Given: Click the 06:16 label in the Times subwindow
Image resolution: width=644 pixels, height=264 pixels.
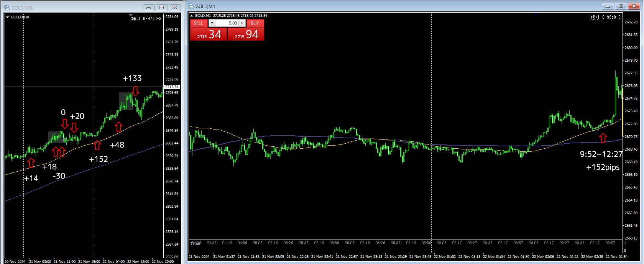Looking at the screenshot, I should point(365,243).
